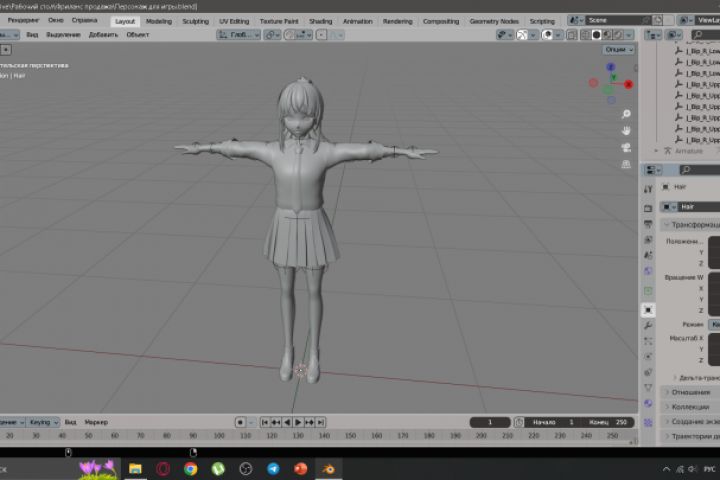This screenshot has height=480, width=720.
Task: Switch to material preview shading
Action: pyautogui.click(x=608, y=35)
